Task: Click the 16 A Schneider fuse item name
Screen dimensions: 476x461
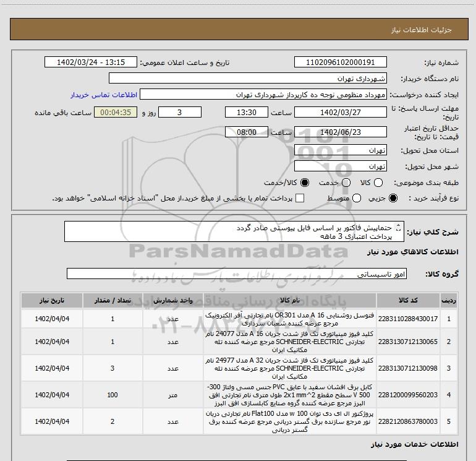Action: 290,342
